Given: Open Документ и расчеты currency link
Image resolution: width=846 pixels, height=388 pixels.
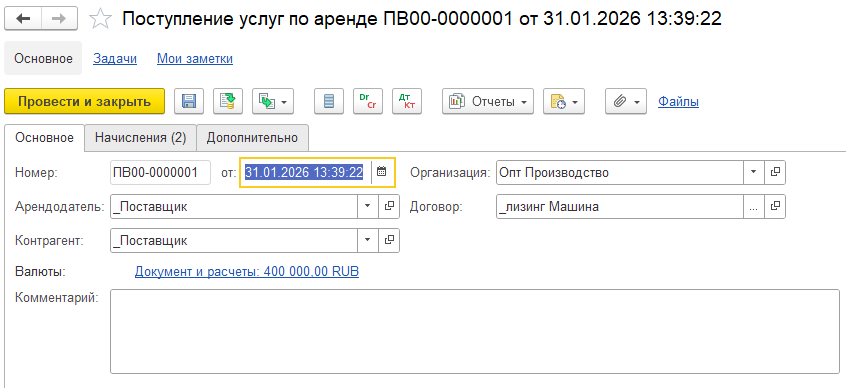Looking at the screenshot, I should pos(247,271).
